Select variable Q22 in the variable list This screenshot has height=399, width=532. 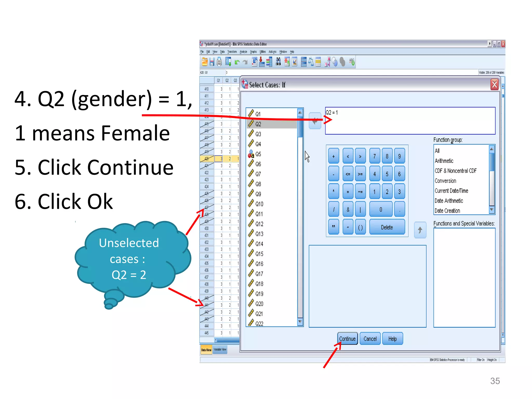(272, 323)
